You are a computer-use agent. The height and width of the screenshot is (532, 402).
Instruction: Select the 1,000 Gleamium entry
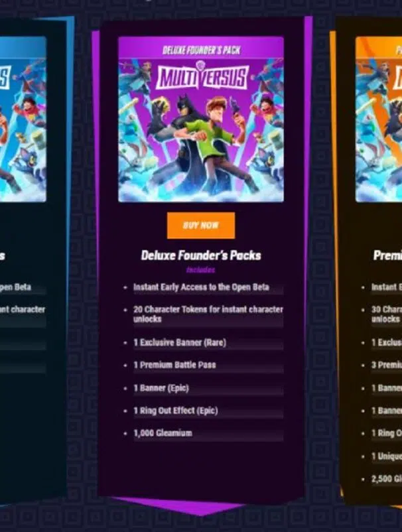click(163, 433)
